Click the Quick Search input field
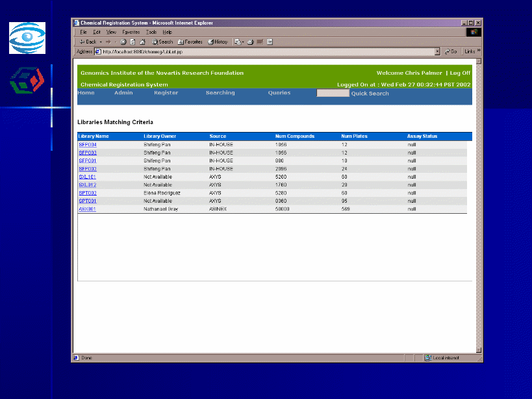Screen dimensions: 532x399 pyautogui.click(x=333, y=93)
